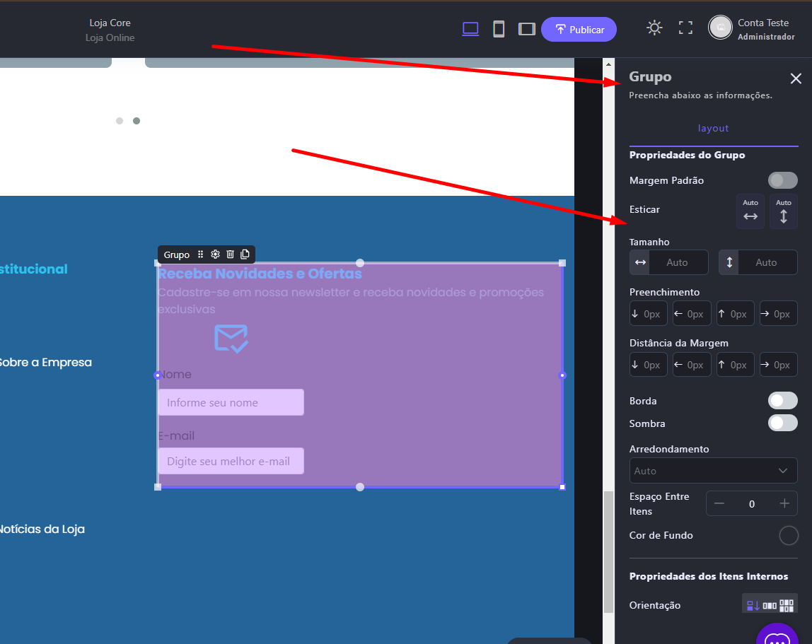Turn on the Borda switch
The image size is (812, 644).
point(782,401)
